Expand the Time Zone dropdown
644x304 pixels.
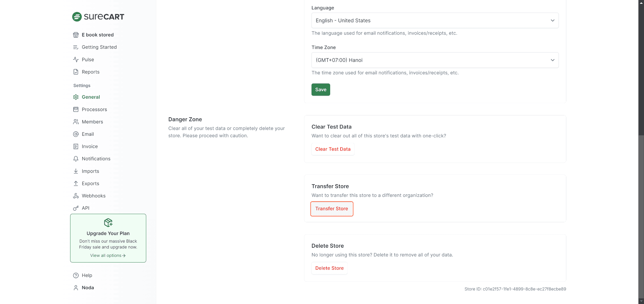pyautogui.click(x=435, y=60)
